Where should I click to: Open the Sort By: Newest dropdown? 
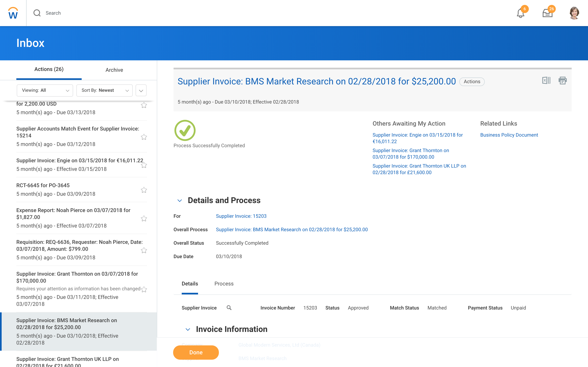click(x=104, y=90)
